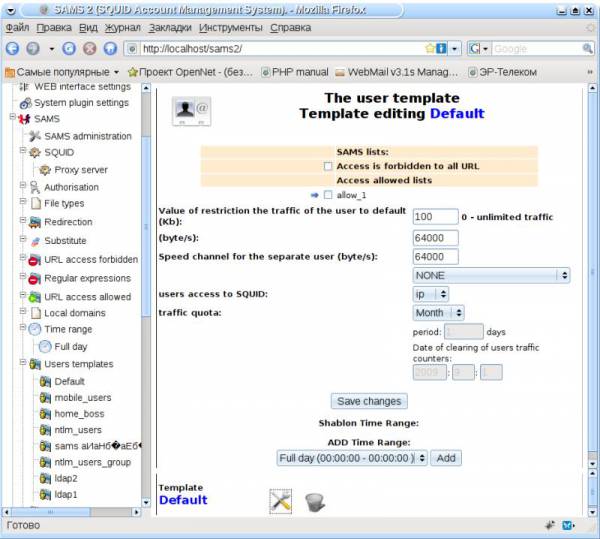
Task: Open the Proxy server icon
Action: pos(45,169)
